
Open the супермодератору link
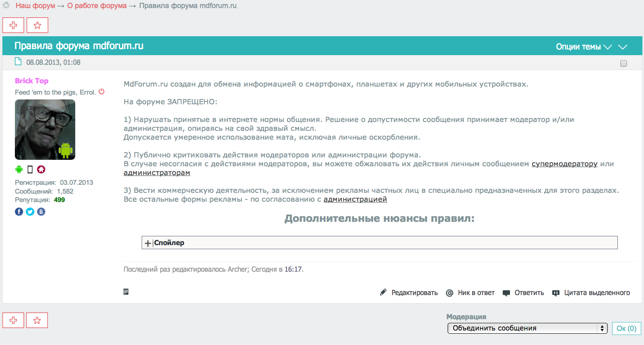(564, 164)
